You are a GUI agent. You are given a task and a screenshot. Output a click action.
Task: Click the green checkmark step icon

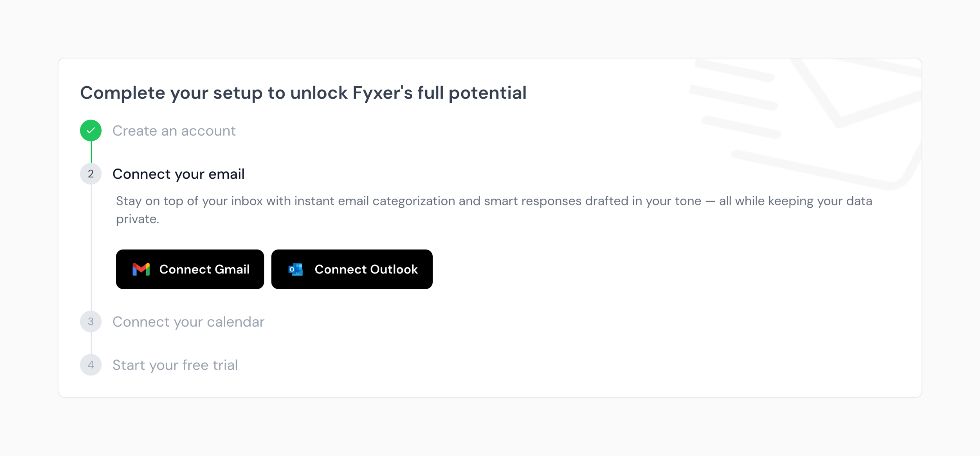[91, 131]
